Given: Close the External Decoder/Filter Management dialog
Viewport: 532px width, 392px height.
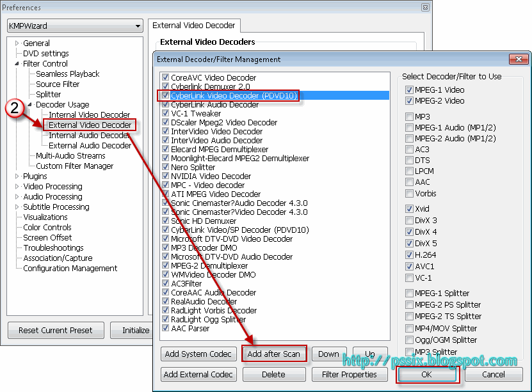Looking at the screenshot, I should [519, 59].
